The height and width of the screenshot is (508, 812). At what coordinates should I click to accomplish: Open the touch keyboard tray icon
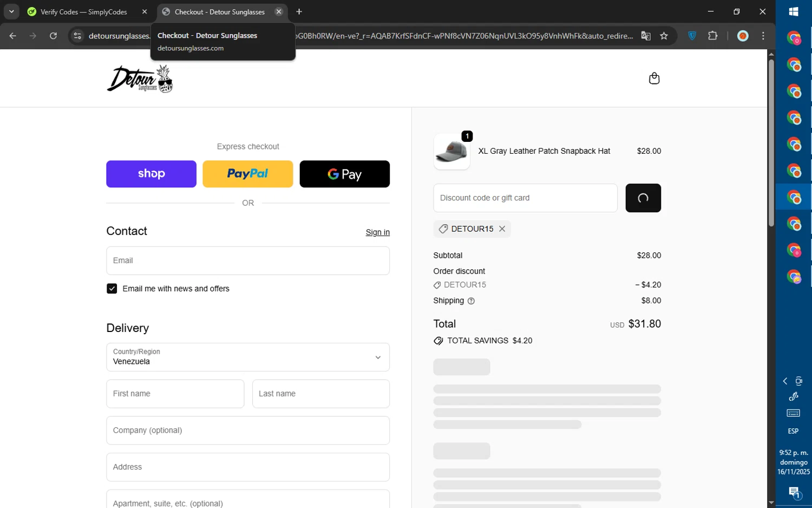coord(794,414)
